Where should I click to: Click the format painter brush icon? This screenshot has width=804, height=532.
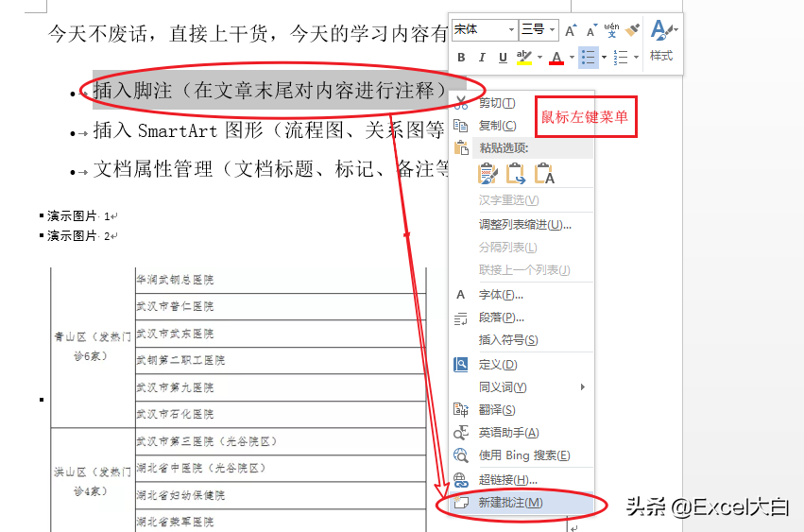pyautogui.click(x=633, y=30)
